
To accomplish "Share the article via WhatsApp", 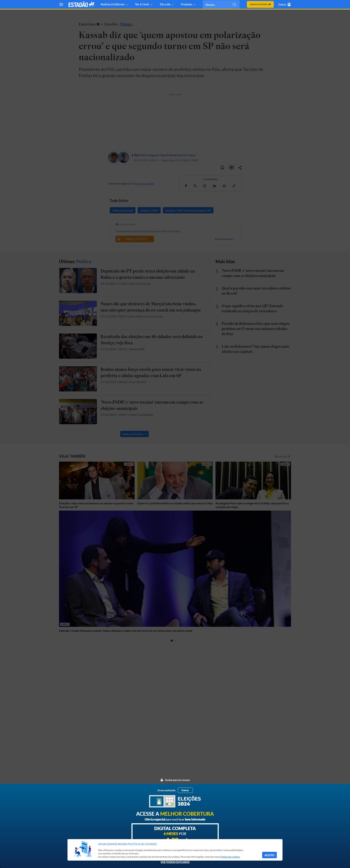I will point(205,186).
